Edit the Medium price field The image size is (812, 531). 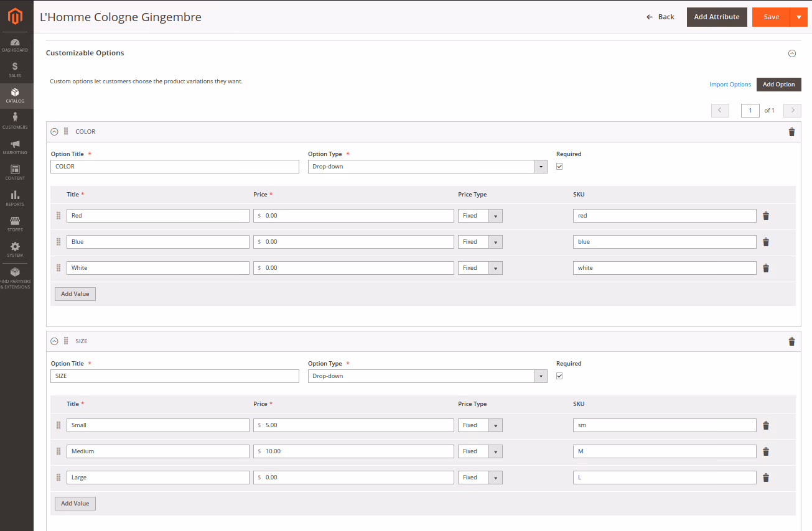point(353,451)
